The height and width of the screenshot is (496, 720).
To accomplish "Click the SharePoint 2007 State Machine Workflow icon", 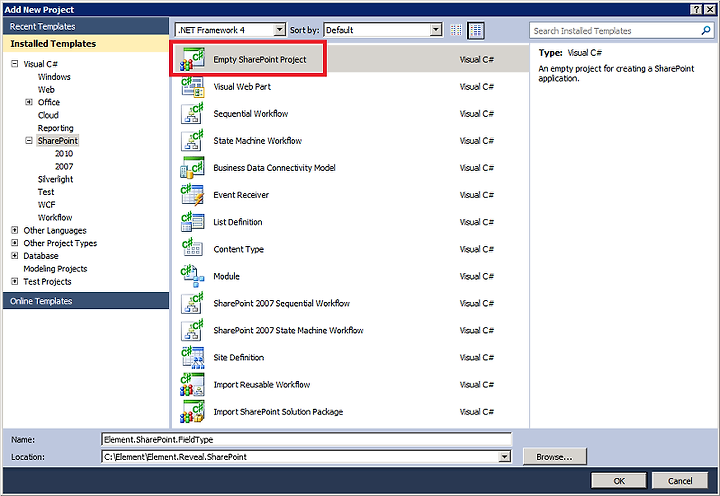I will point(192,330).
